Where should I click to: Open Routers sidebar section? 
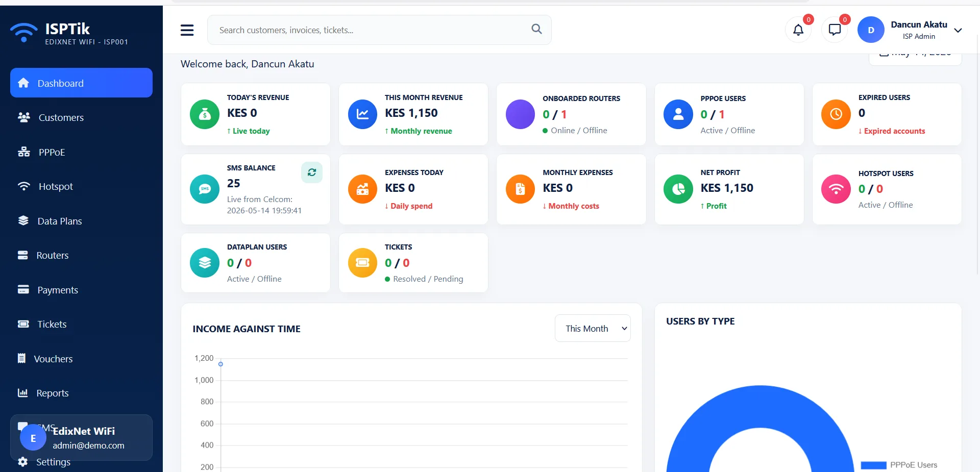[81, 255]
